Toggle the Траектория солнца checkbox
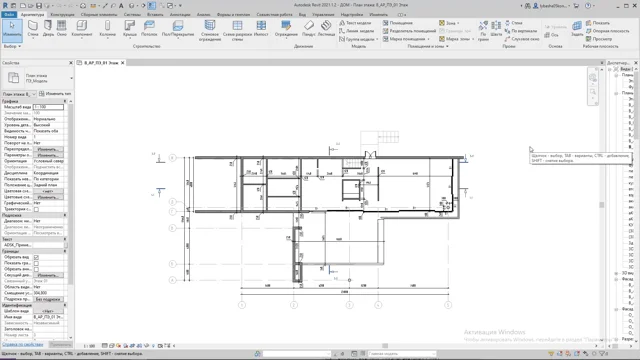 point(36,209)
